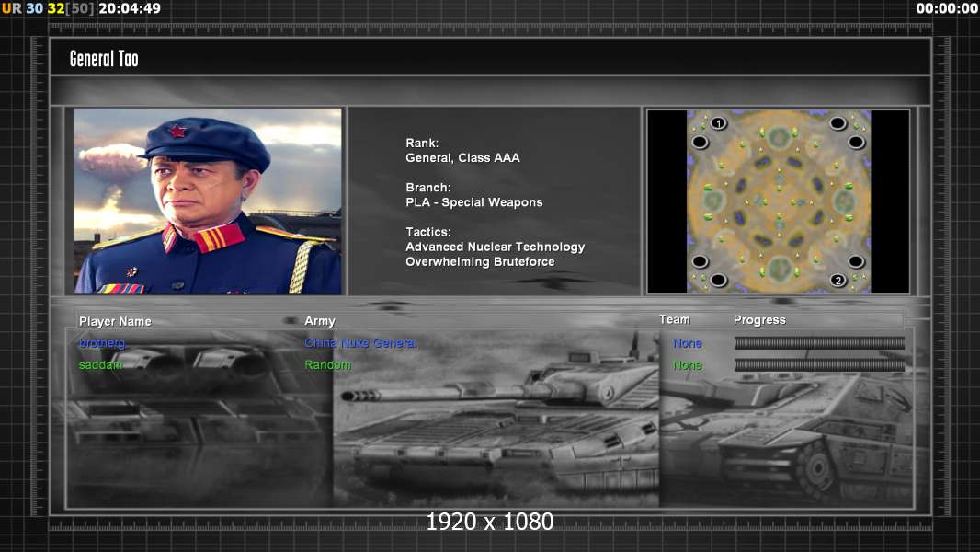Click start position marker 2 on map
The height and width of the screenshot is (552, 980).
(838, 280)
